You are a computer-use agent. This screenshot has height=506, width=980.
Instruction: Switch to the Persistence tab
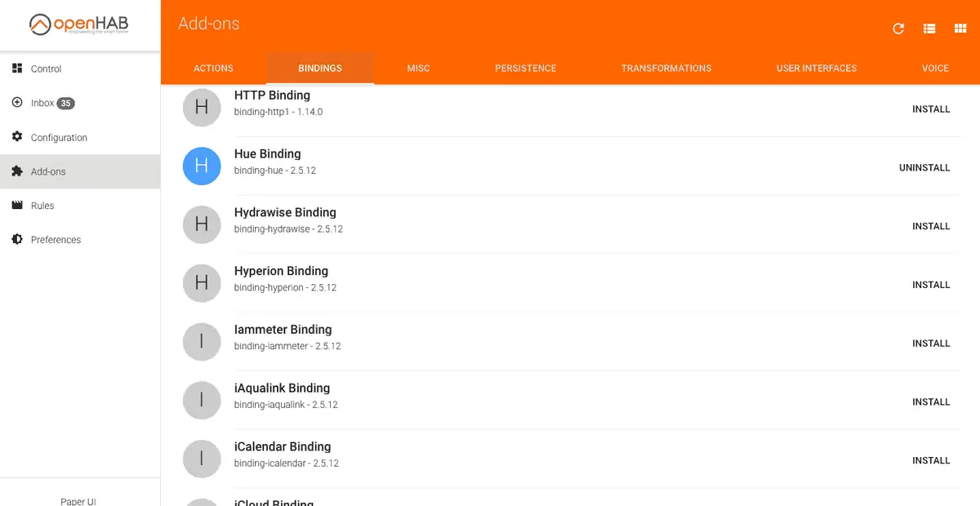click(525, 69)
